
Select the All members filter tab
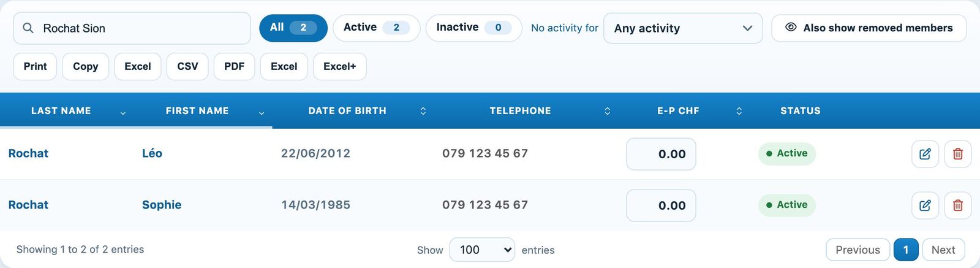pos(293,28)
